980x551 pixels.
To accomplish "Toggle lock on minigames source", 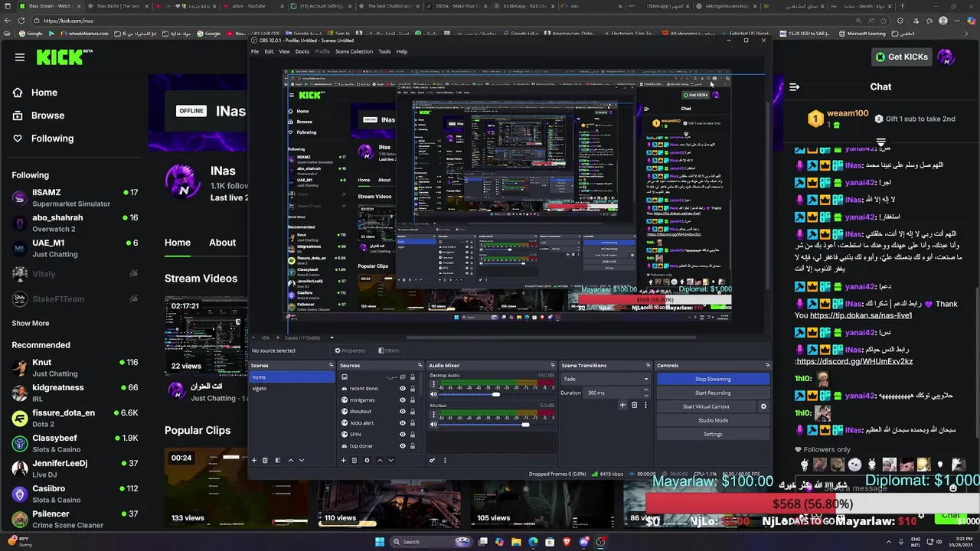I will [413, 400].
